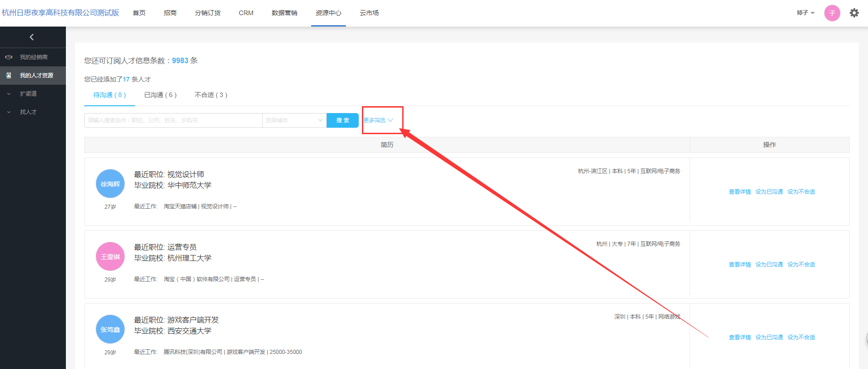The height and width of the screenshot is (369, 868).
Task: Click the blue 搜索 button
Action: pyautogui.click(x=342, y=120)
